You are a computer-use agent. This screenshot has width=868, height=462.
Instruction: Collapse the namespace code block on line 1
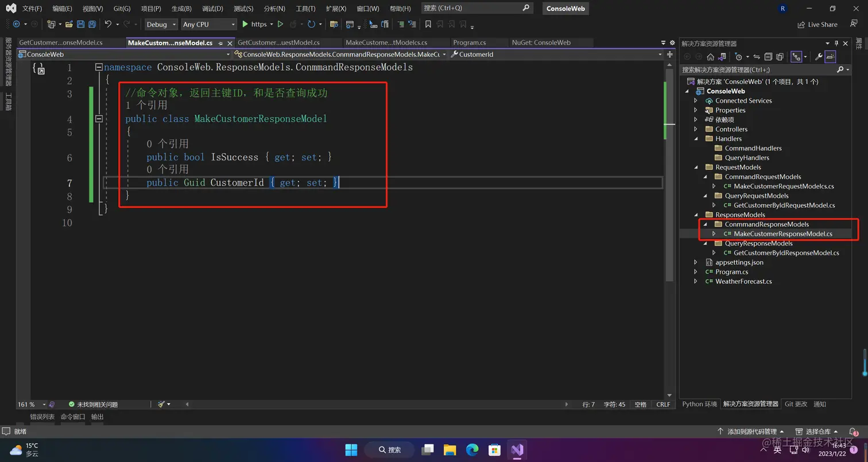[x=99, y=67]
